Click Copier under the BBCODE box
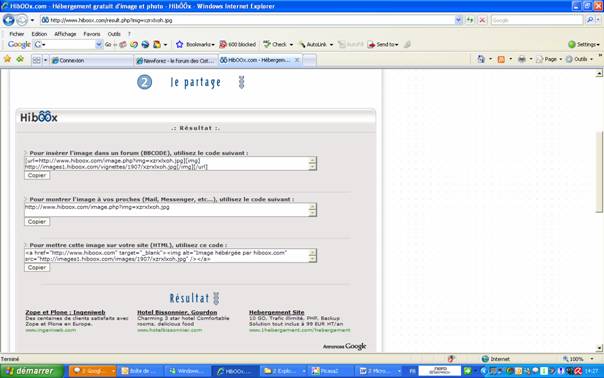 [37, 175]
